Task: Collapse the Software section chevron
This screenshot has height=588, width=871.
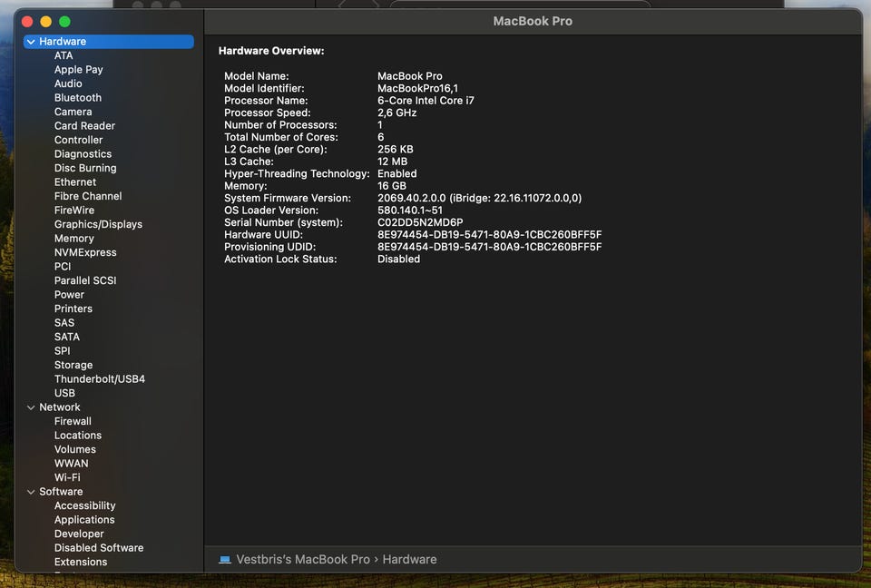Action: tap(31, 492)
